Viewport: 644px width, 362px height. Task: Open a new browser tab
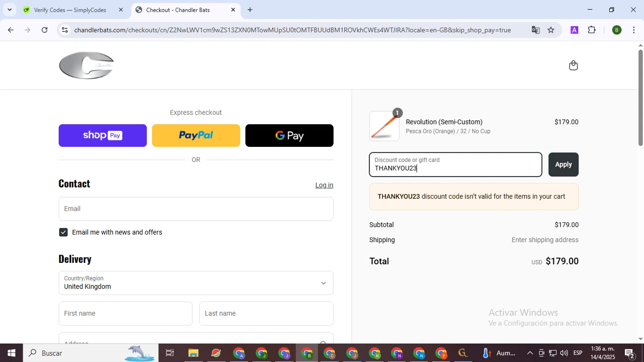250,10
